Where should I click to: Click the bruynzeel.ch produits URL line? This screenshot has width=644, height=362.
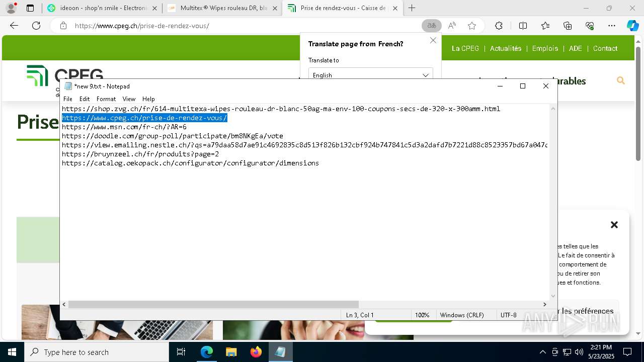(140, 154)
